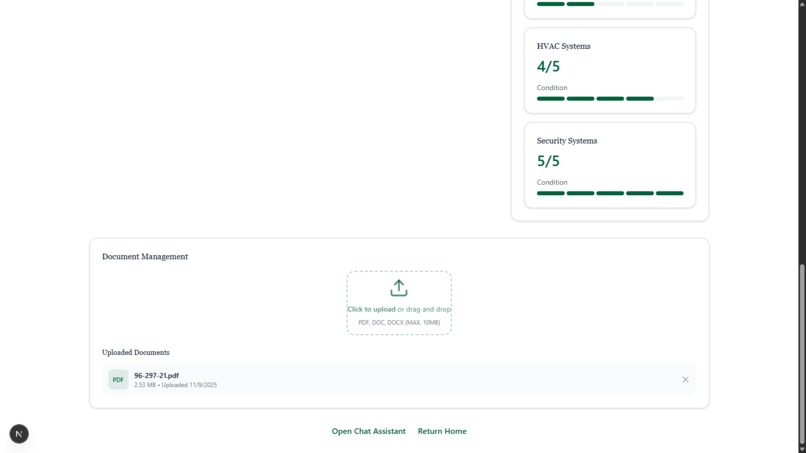The image size is (806, 453).
Task: Go to Return Home link
Action: [x=442, y=431]
